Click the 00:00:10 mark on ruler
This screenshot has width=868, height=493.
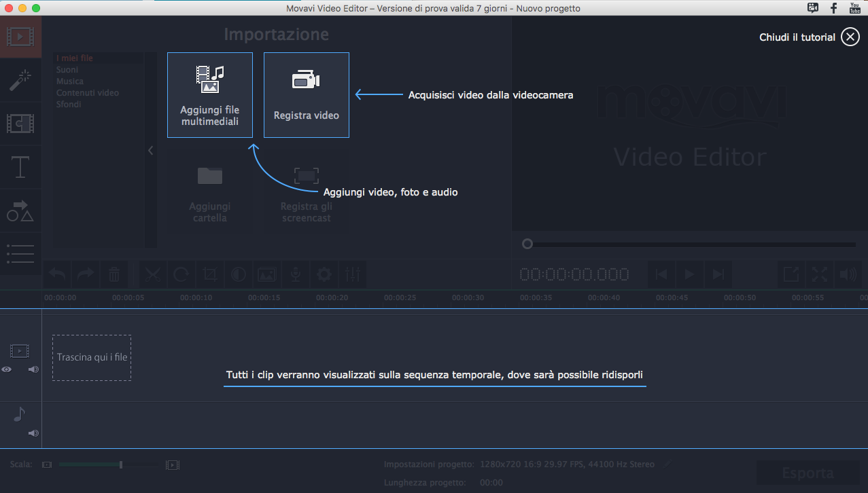tap(196, 297)
